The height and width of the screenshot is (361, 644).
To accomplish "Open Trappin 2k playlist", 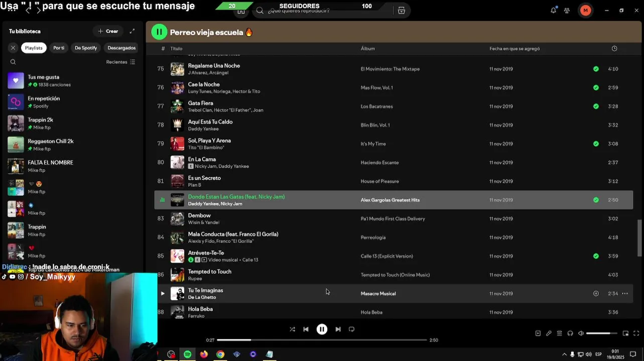I will [x=72, y=123].
